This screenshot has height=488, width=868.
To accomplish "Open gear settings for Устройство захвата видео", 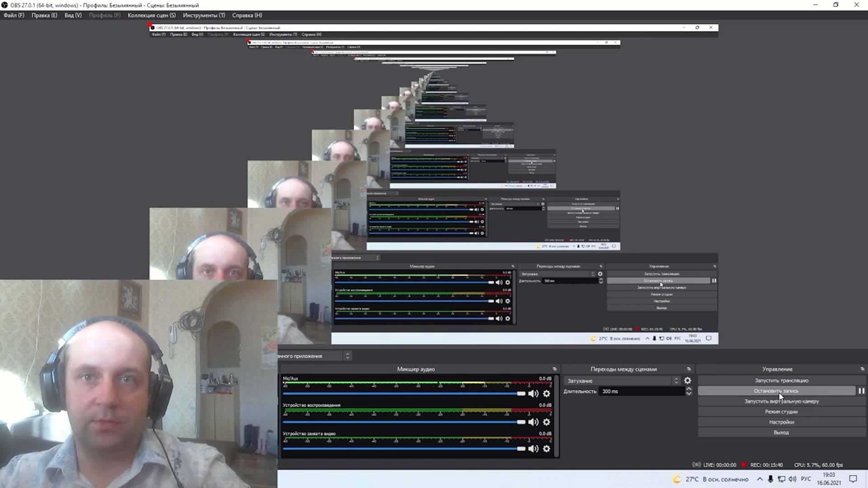I will [x=547, y=449].
